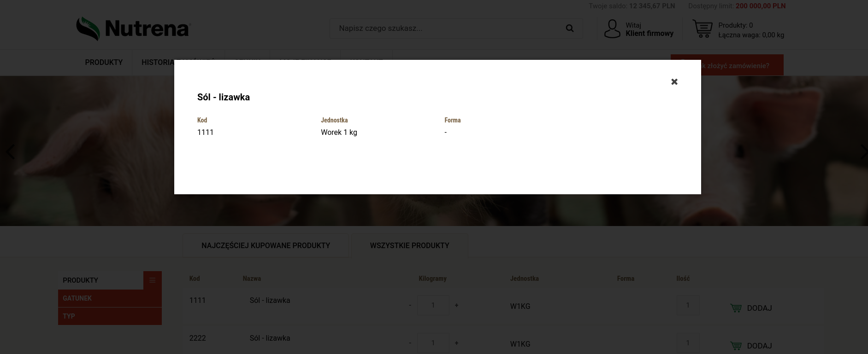Image resolution: width=868 pixels, height=354 pixels.
Task: Click the Dostępny limit amount
Action: (x=761, y=6)
